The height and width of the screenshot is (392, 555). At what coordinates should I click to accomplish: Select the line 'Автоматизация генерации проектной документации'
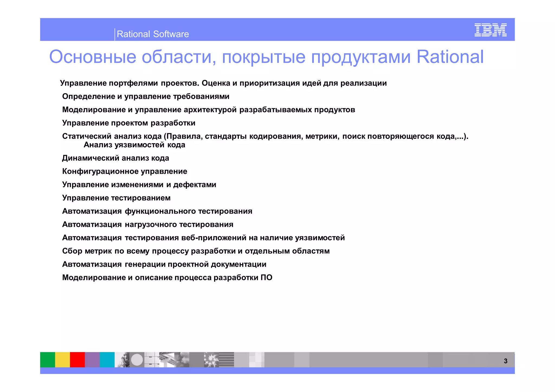point(164,264)
